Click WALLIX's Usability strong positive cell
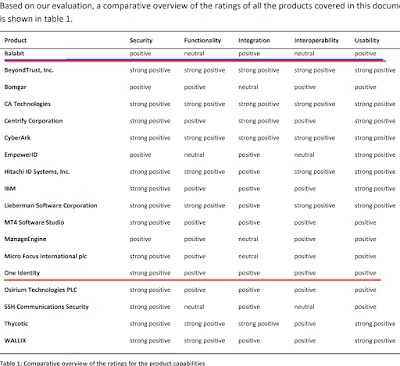The image size is (400, 366). pos(375,340)
